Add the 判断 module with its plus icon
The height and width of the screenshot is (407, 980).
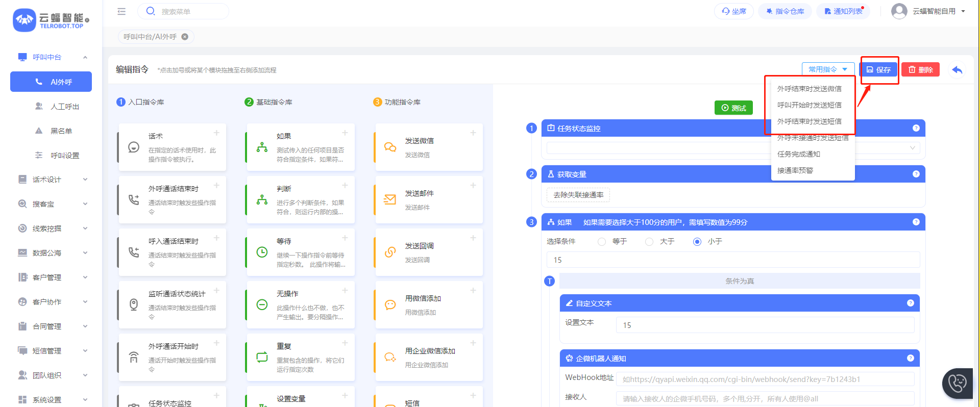(x=345, y=185)
